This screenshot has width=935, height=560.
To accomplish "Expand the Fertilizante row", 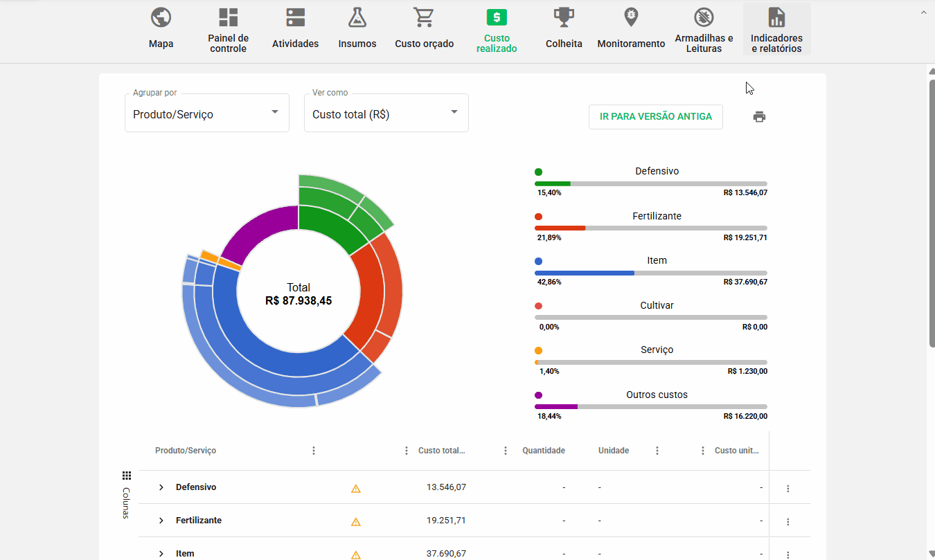I will (x=161, y=521).
